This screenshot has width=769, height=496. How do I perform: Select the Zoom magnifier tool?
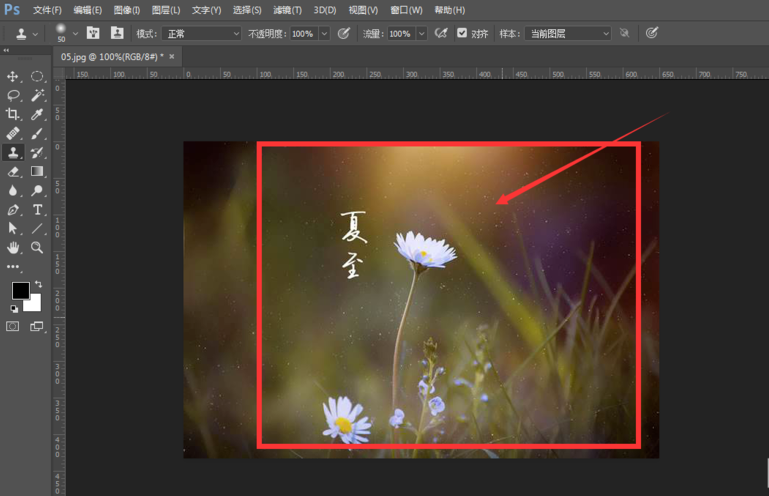tap(37, 248)
